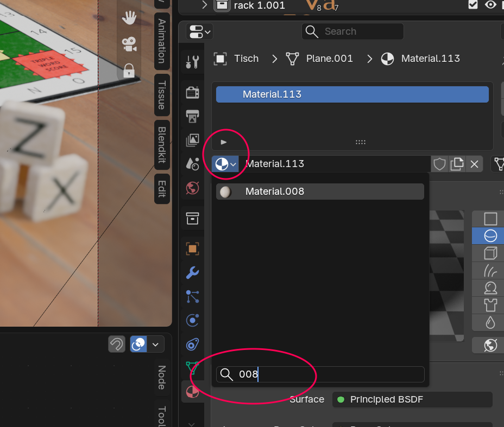The image size is (504, 427).
Task: Toggle lock camera to view
Action: click(x=129, y=70)
